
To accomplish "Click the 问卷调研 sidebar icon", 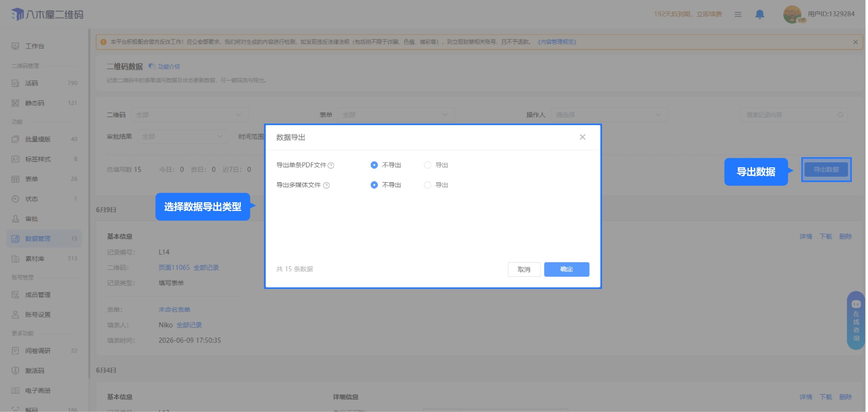I will pos(15,352).
